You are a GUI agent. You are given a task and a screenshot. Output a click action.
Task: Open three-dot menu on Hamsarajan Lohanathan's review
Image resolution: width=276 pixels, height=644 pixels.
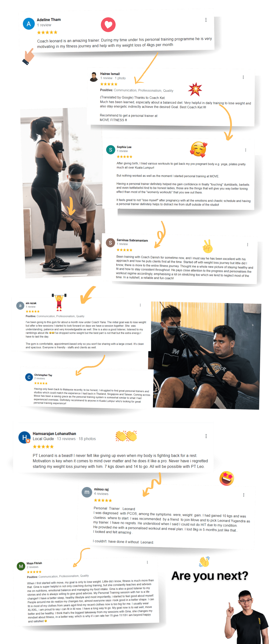tap(206, 436)
